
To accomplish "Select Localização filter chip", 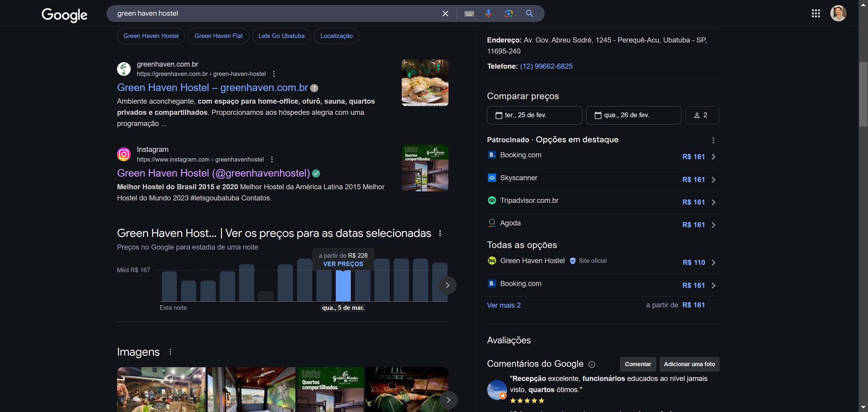I will coord(336,36).
